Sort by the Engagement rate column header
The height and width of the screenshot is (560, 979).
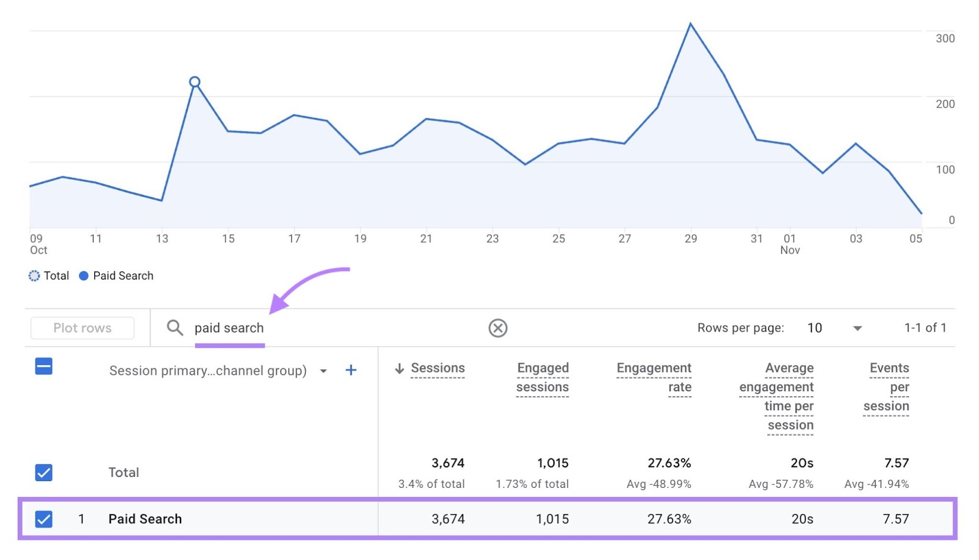click(x=654, y=377)
